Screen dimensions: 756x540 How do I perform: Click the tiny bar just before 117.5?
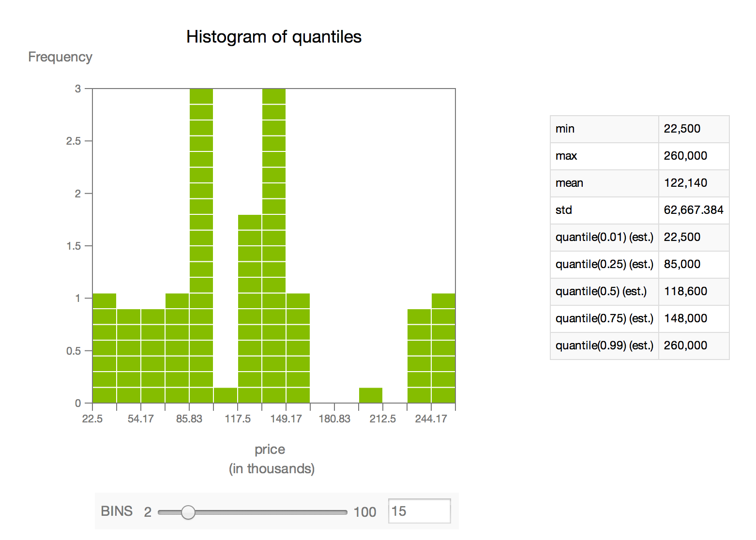click(226, 395)
